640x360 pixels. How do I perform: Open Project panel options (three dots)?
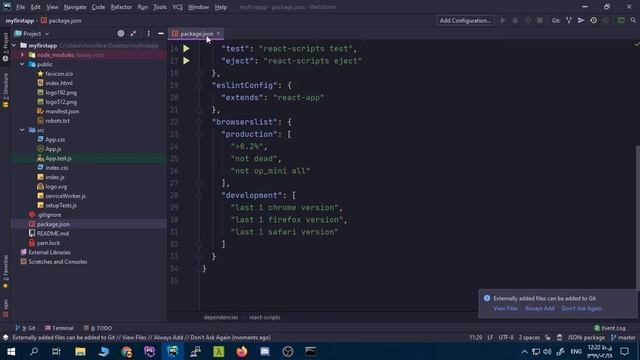click(x=148, y=33)
